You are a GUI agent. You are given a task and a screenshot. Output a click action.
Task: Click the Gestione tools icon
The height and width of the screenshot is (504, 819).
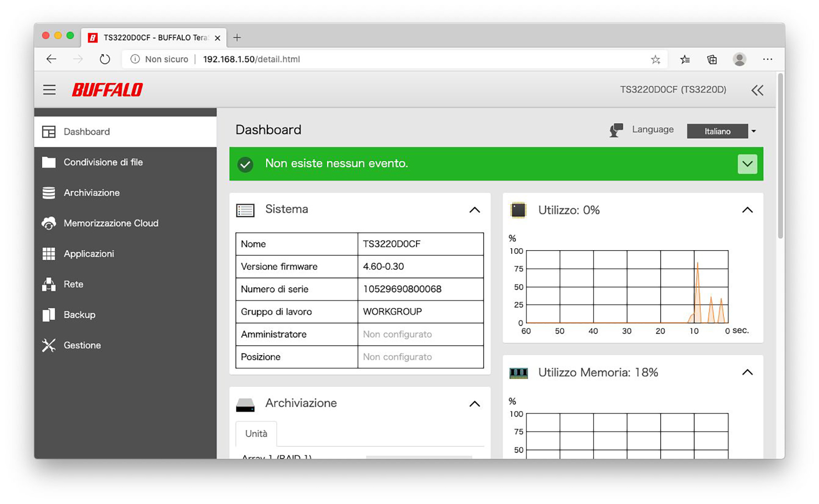[49, 345]
